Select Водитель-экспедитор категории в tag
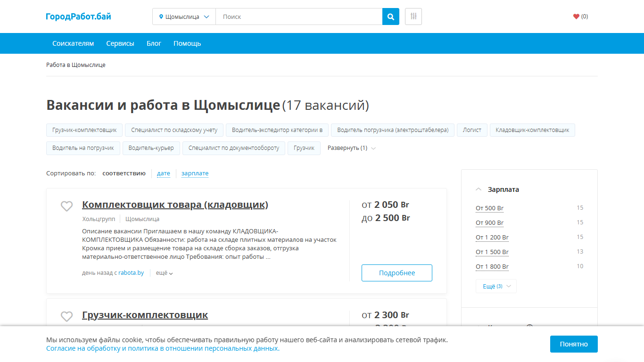644x362 pixels. pyautogui.click(x=277, y=130)
